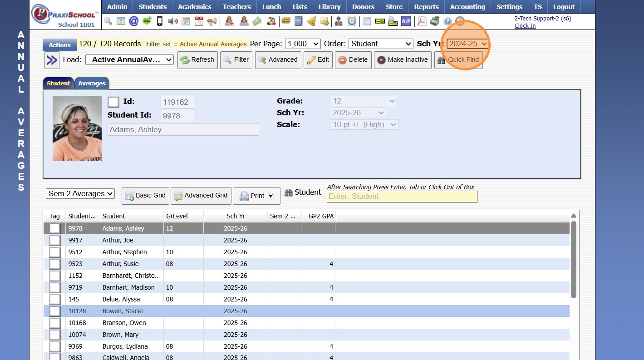Image resolution: width=644 pixels, height=360 pixels.
Task: Click the Make Inactive button
Action: 403,60
